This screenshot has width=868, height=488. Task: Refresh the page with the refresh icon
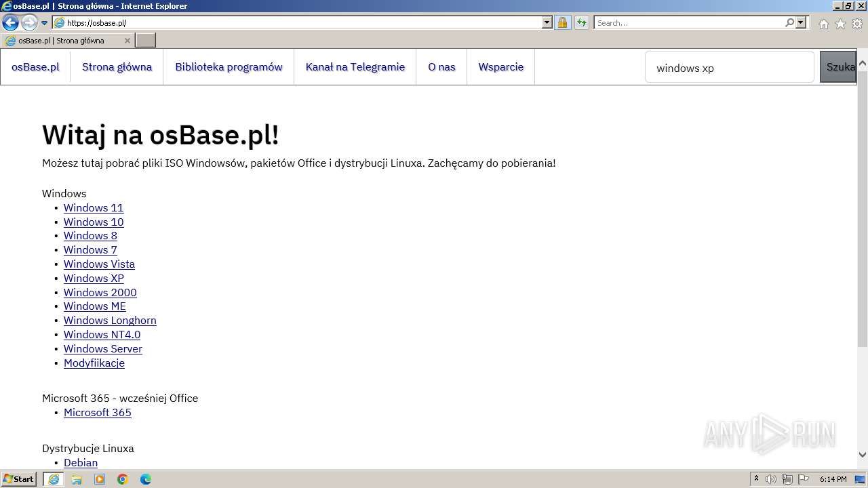tap(582, 23)
